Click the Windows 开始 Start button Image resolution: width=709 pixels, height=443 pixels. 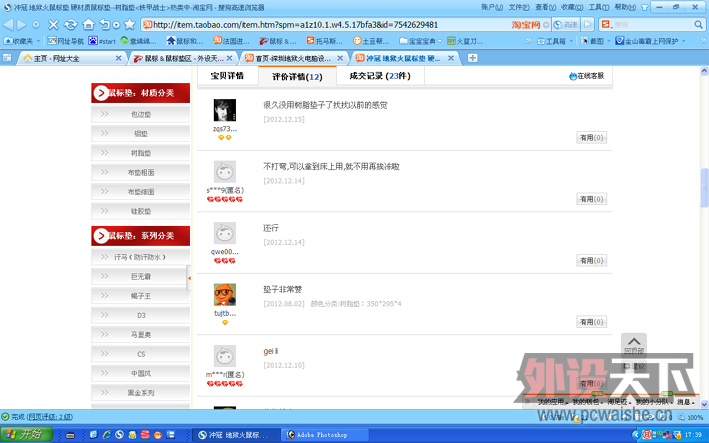(26, 435)
